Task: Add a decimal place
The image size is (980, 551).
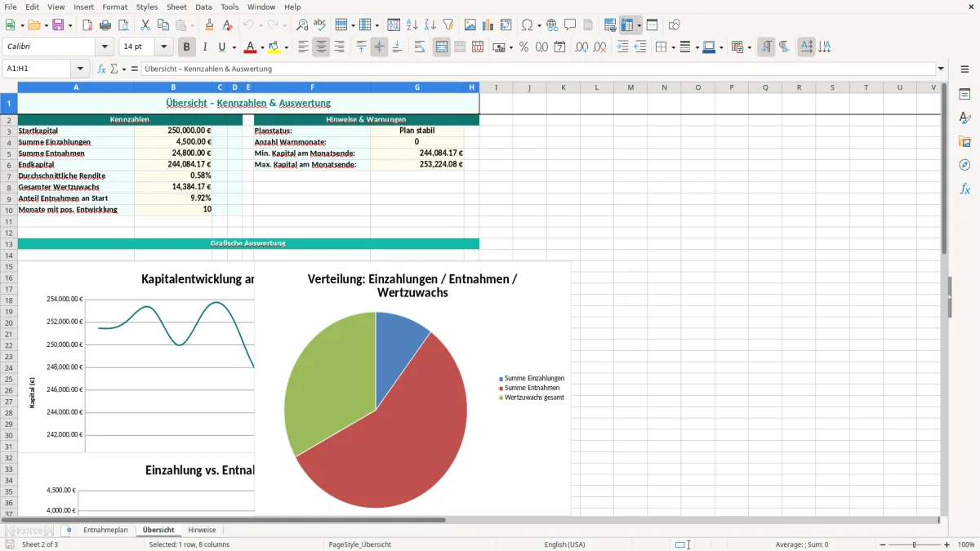Action: (x=581, y=47)
